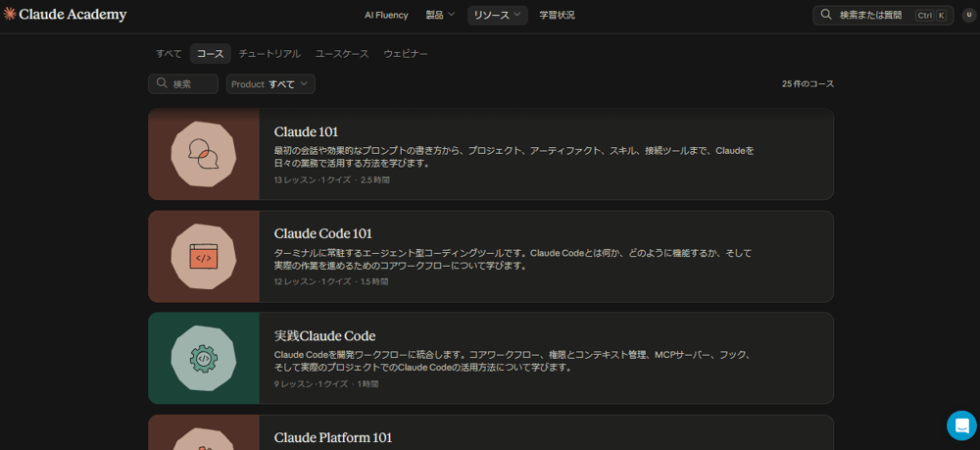The height and width of the screenshot is (450, 980).
Task: Click the 12 レッスン 1.5 時間 metadata text
Action: point(331,282)
